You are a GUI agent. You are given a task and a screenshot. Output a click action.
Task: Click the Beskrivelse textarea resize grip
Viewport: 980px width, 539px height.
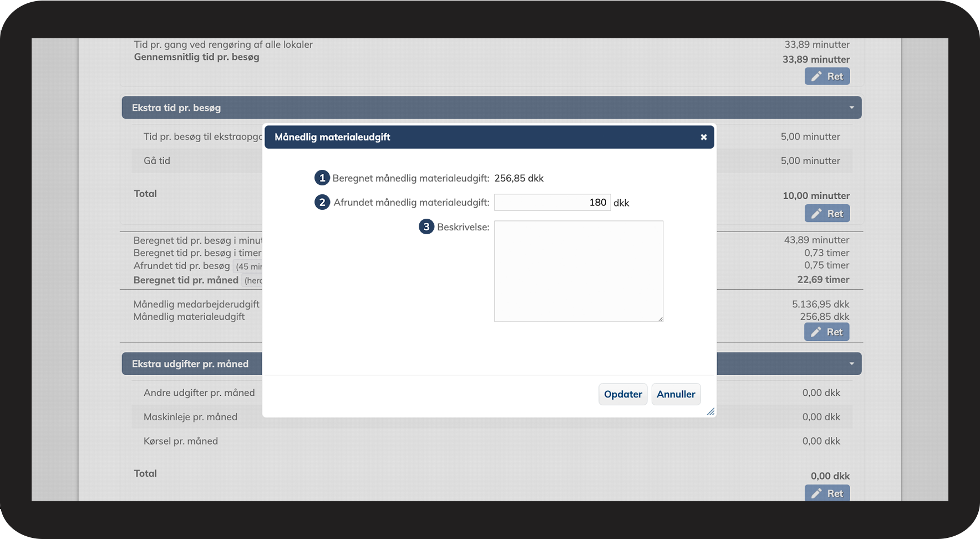point(661,319)
